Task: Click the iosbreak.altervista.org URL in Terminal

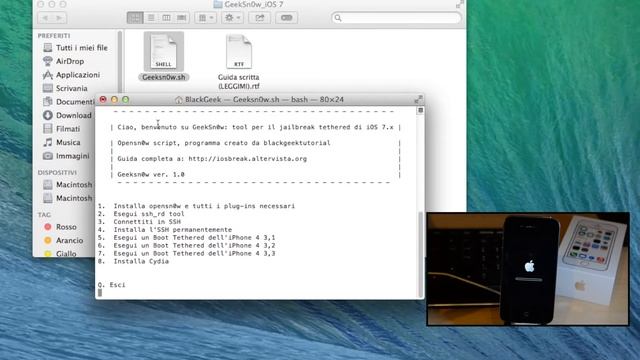Action: (x=247, y=159)
